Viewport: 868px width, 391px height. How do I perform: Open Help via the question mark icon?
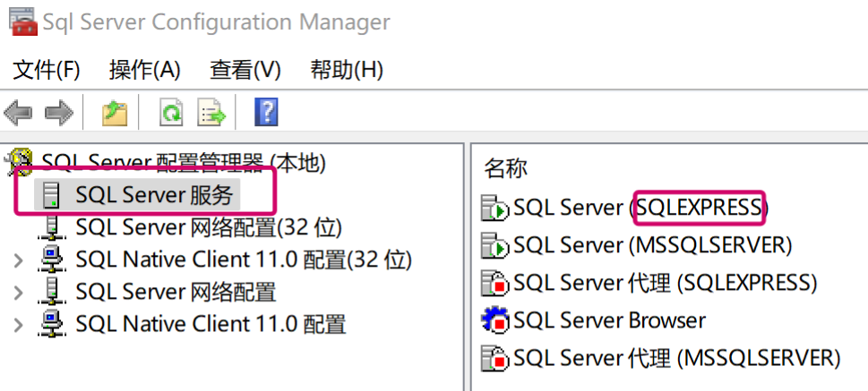[266, 112]
